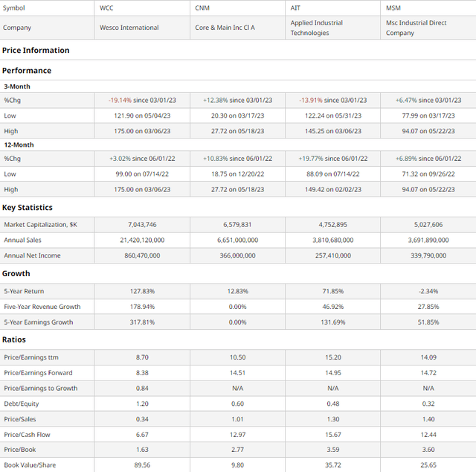Select price/book value 3.59
The image size is (476, 472).
click(x=333, y=450)
